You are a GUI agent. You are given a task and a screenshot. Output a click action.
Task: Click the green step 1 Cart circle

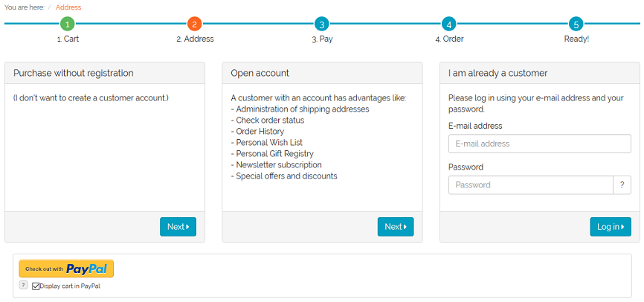68,25
